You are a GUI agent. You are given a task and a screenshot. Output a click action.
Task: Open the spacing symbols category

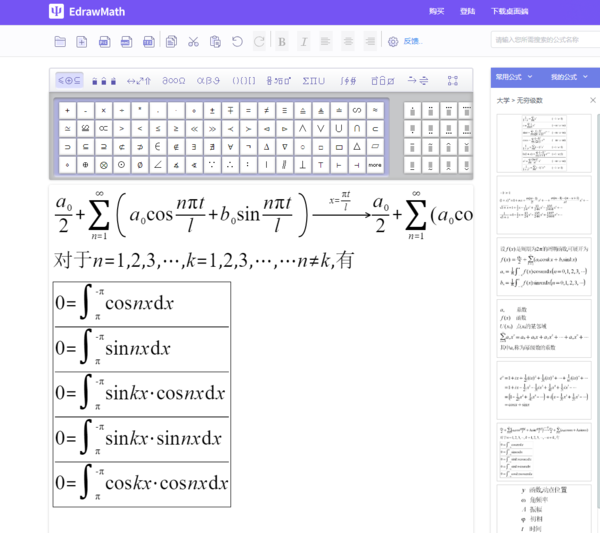click(x=104, y=81)
